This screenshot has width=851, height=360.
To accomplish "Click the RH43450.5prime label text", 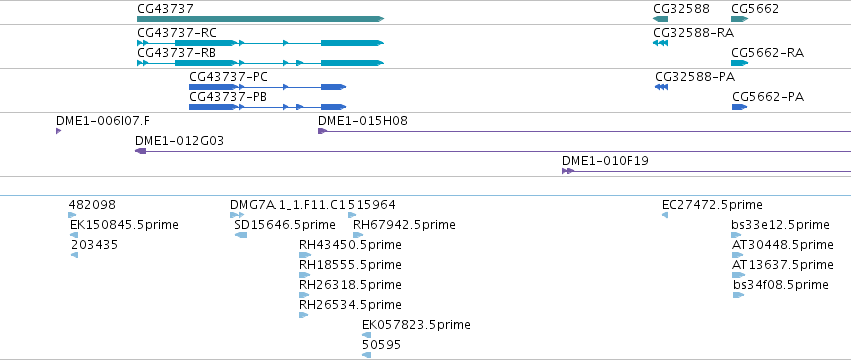I will (x=350, y=245).
